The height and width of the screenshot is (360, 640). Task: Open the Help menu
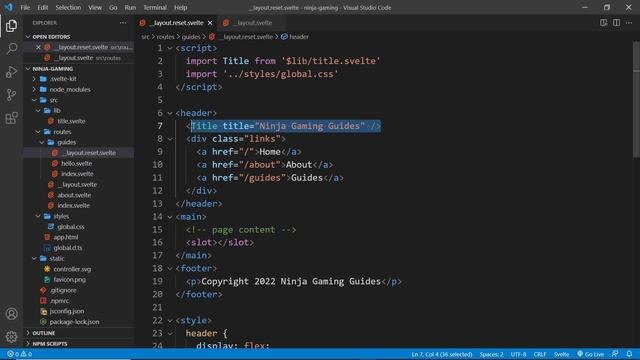180,7
